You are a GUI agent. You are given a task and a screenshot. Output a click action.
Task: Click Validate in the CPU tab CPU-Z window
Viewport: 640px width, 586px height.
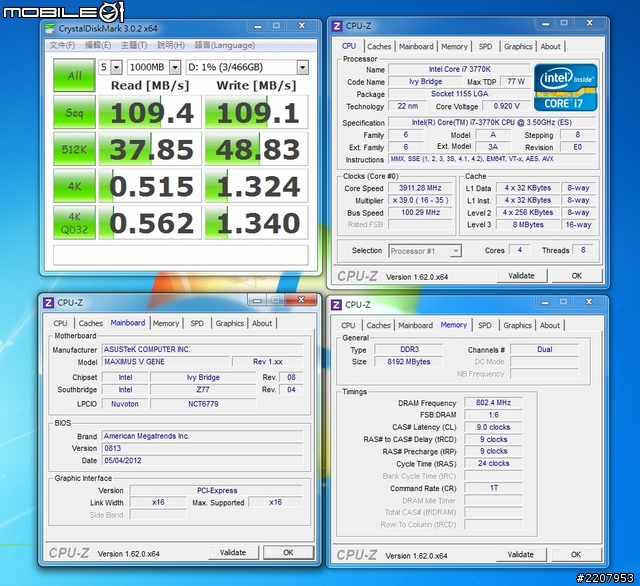521,276
